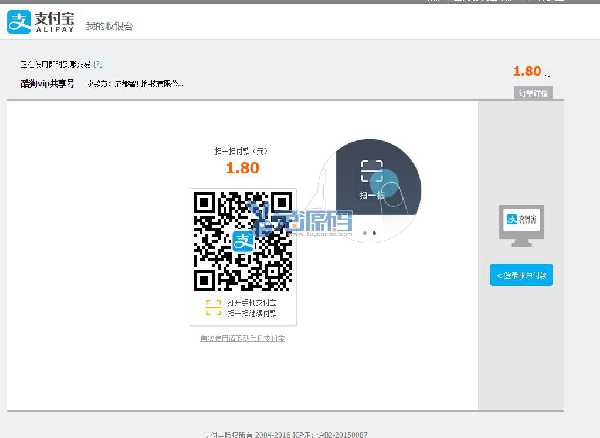The height and width of the screenshot is (438, 600).
Task: Click the payee info text beside order name
Action: (135, 83)
